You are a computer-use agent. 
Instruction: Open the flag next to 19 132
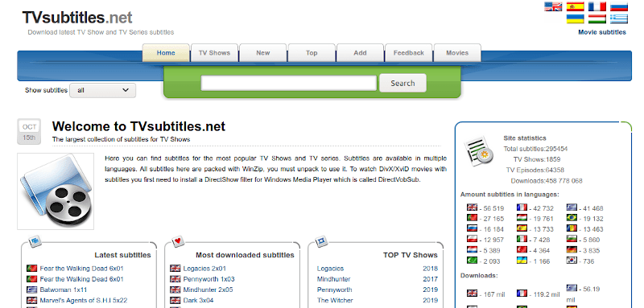(572, 218)
